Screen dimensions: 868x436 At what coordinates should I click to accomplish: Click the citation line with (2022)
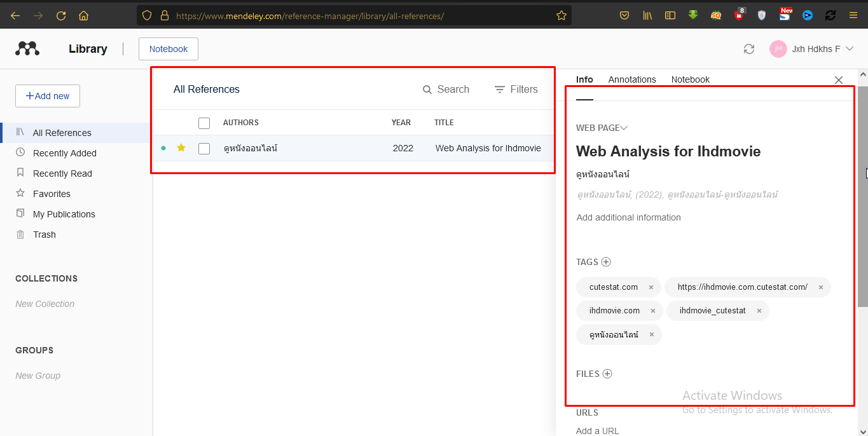[677, 194]
